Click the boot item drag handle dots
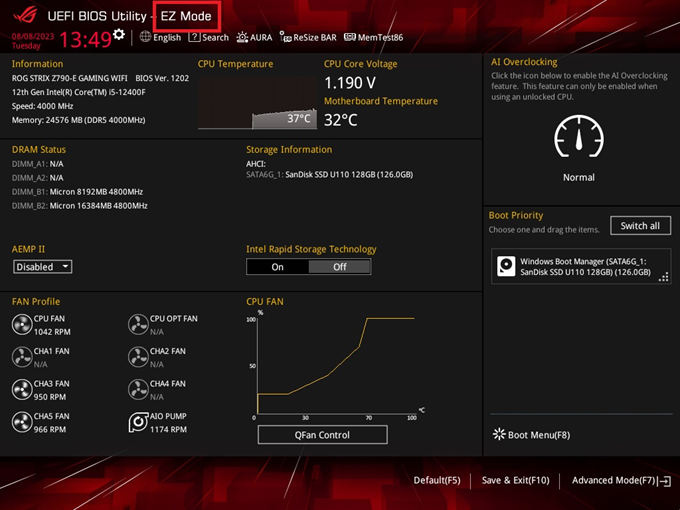Screen dimensions: 680x510 pyautogui.click(x=664, y=277)
